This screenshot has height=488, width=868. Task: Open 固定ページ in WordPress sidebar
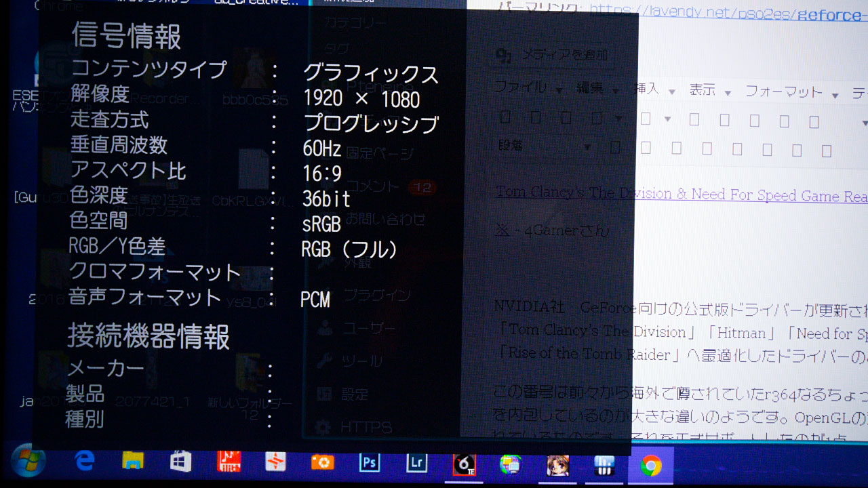click(x=379, y=153)
